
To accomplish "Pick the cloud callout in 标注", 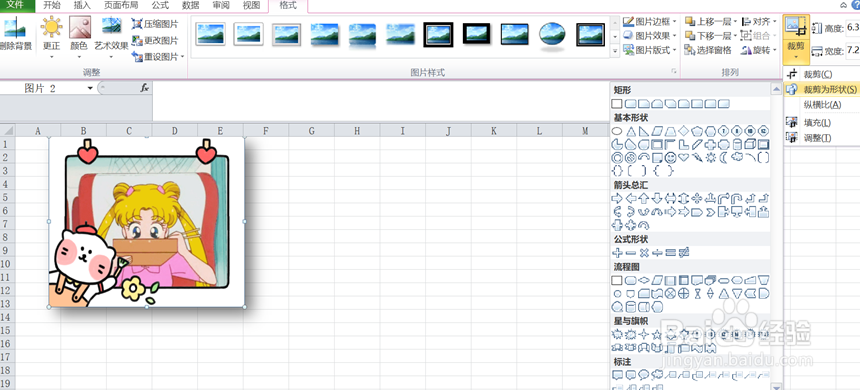I will (x=657, y=374).
